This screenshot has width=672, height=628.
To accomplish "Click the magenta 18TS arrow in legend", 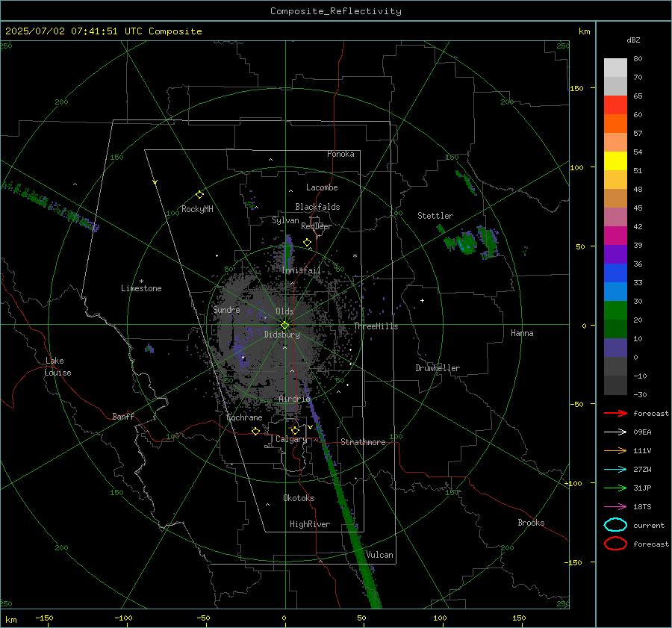I will (x=615, y=507).
